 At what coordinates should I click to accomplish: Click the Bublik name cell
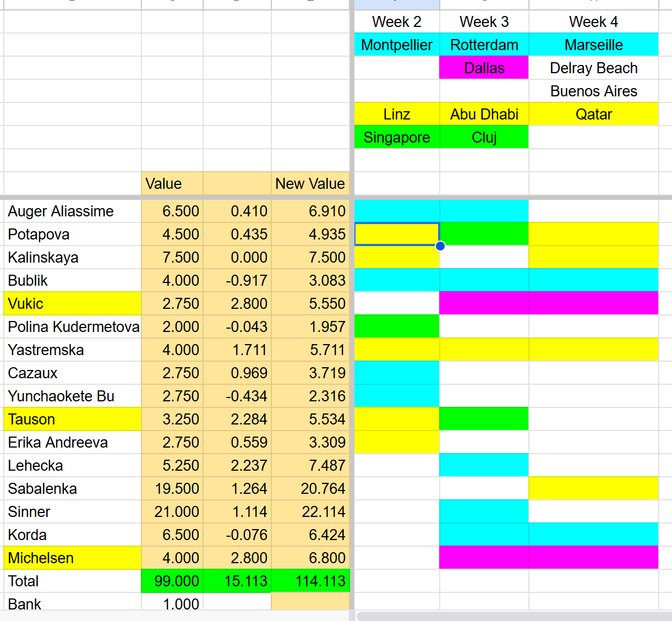click(x=73, y=281)
